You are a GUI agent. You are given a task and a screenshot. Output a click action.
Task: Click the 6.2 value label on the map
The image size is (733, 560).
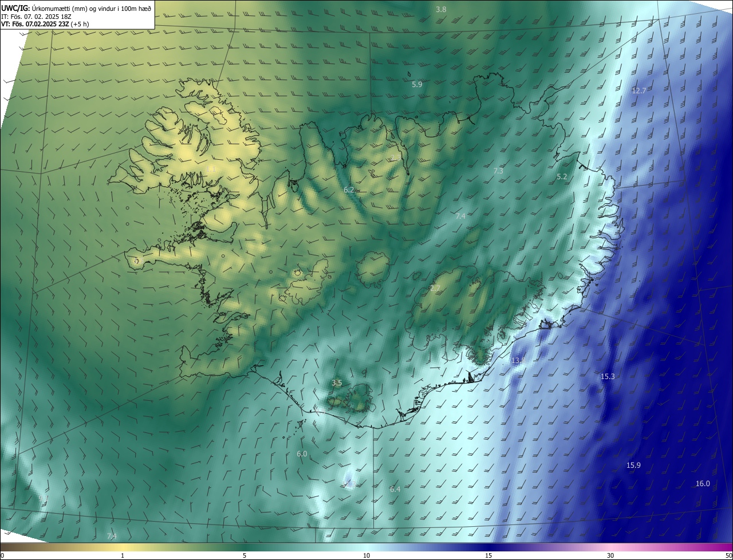[349, 190]
